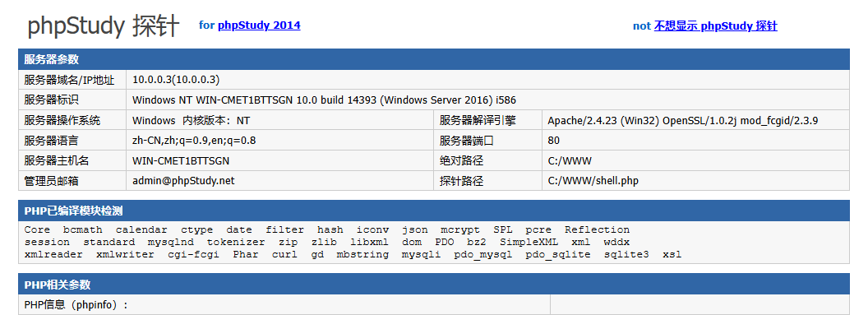This screenshot has width=868, height=315.
Task: Click the 绝对路径 label
Action: pos(461,160)
